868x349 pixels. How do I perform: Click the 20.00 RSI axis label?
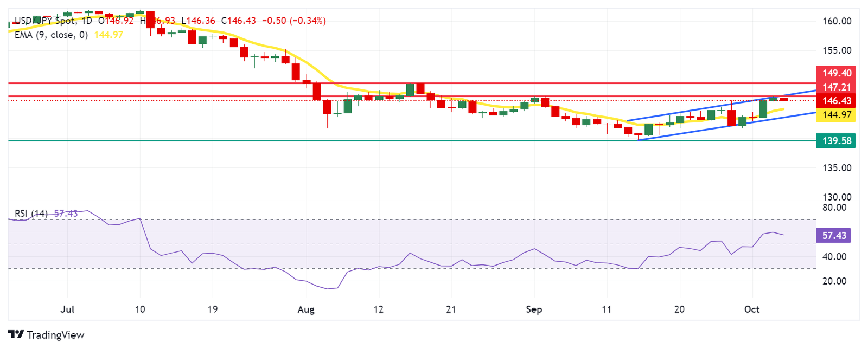click(834, 281)
